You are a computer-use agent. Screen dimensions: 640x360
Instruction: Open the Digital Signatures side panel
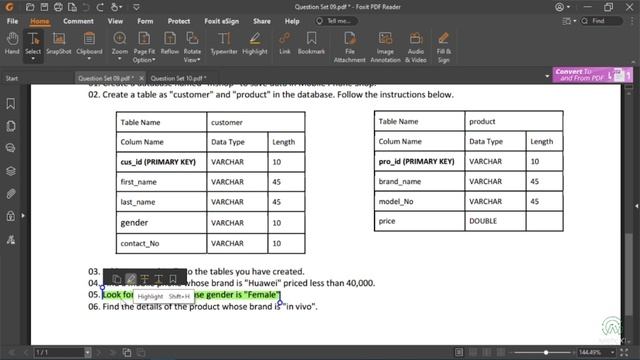point(11,239)
